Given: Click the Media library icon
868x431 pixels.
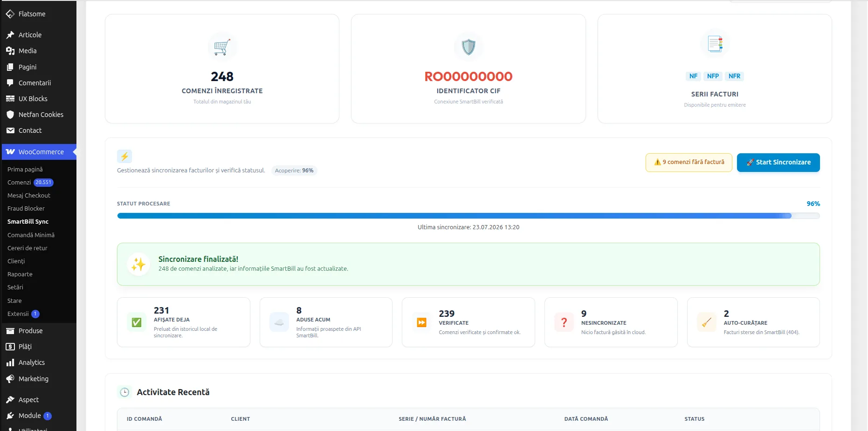Looking at the screenshot, I should click(x=10, y=51).
